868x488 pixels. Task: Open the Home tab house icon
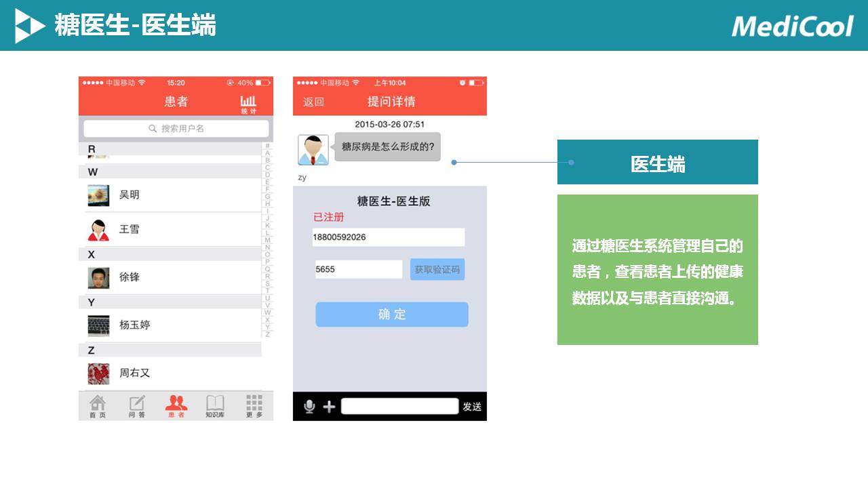(98, 406)
